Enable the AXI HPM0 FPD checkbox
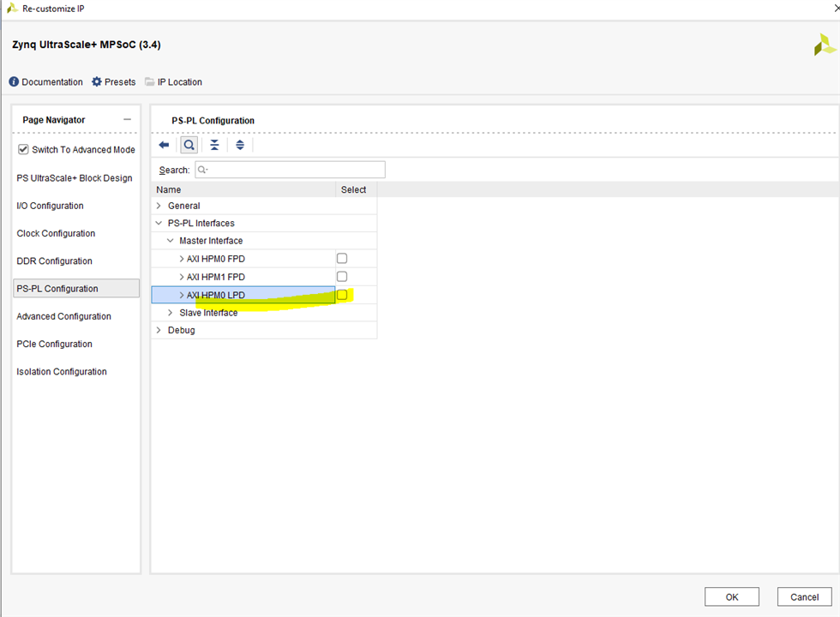This screenshot has height=617, width=840. tap(342, 258)
